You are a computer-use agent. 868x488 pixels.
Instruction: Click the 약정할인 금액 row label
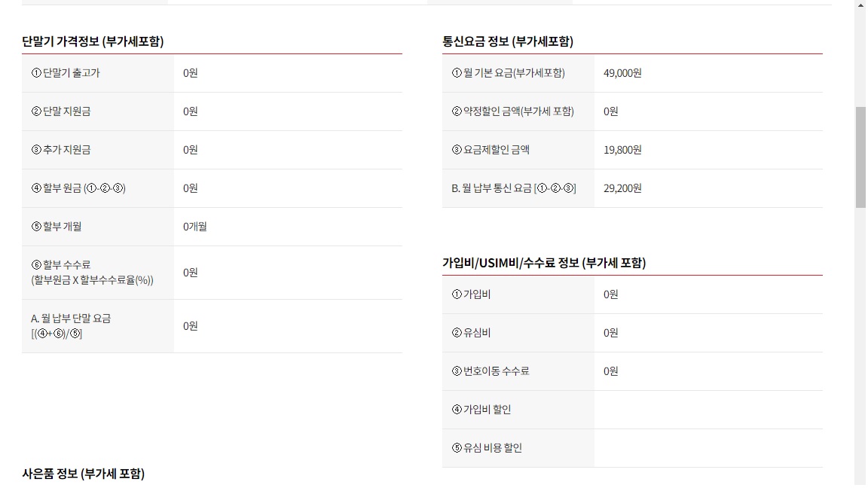click(512, 111)
